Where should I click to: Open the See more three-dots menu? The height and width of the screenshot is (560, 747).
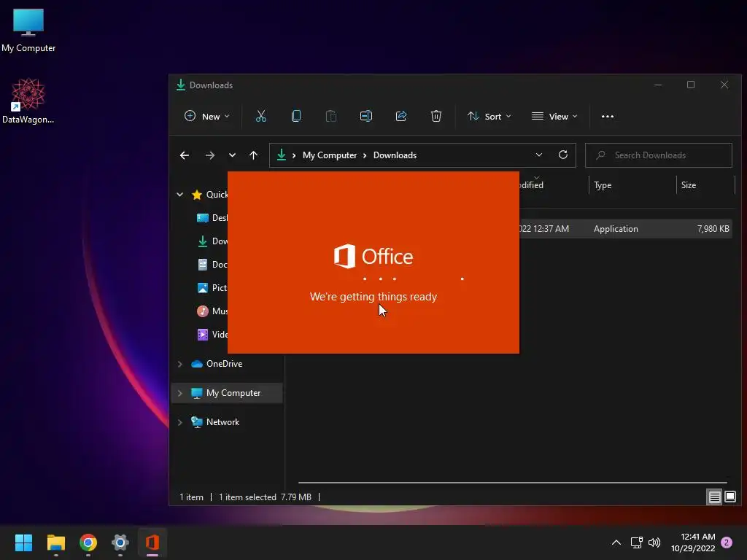[608, 116]
